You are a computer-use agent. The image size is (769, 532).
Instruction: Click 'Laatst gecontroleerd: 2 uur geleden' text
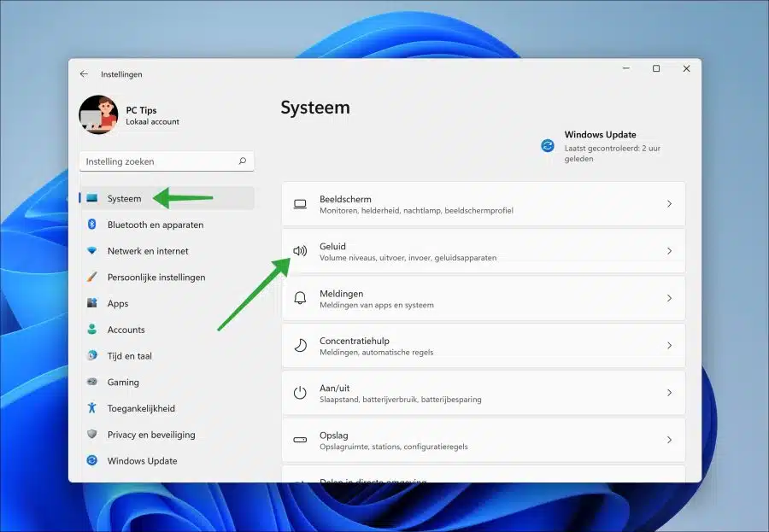click(613, 154)
